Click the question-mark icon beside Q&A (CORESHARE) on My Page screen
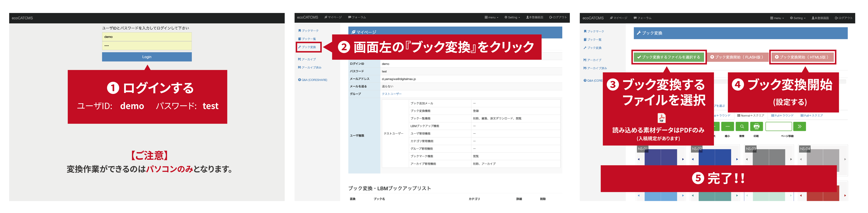Viewport: 868px width, 213px height. 300,80
